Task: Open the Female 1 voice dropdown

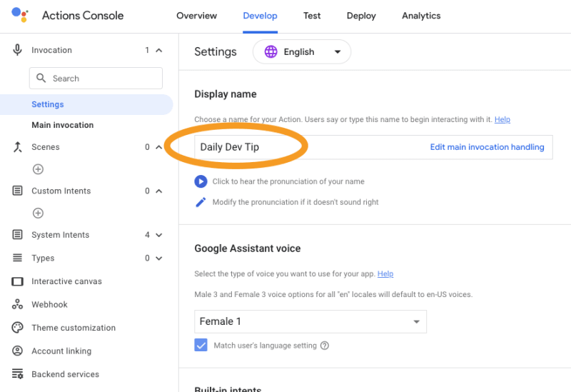Action: (310, 322)
